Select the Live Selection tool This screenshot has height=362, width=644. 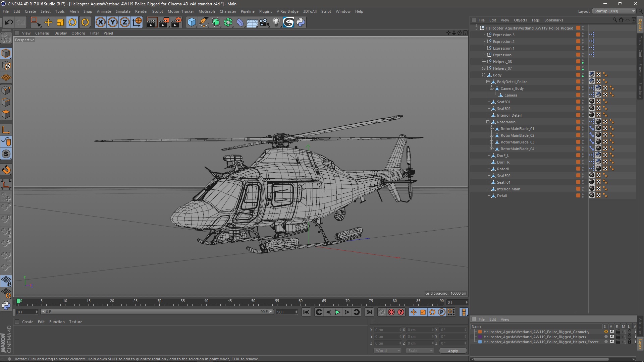(x=36, y=22)
